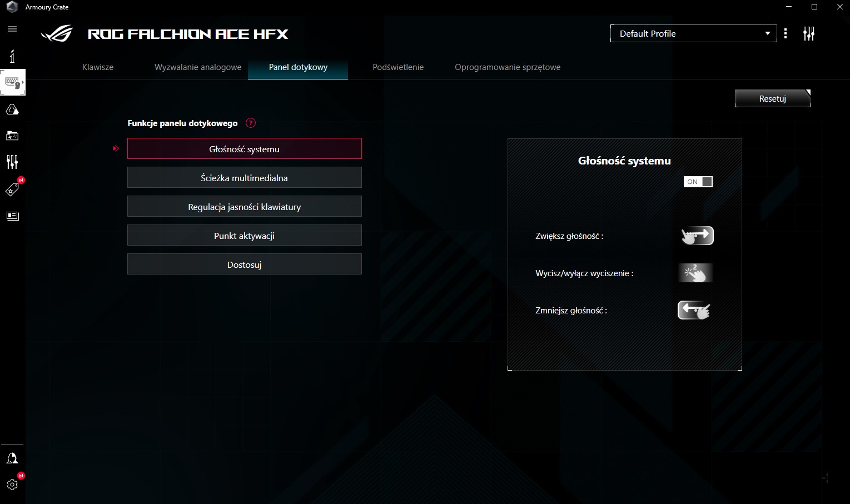Click the help question mark near Funkcje panelu dotykowego
Viewport: 850px width, 504px height.
pyautogui.click(x=251, y=123)
